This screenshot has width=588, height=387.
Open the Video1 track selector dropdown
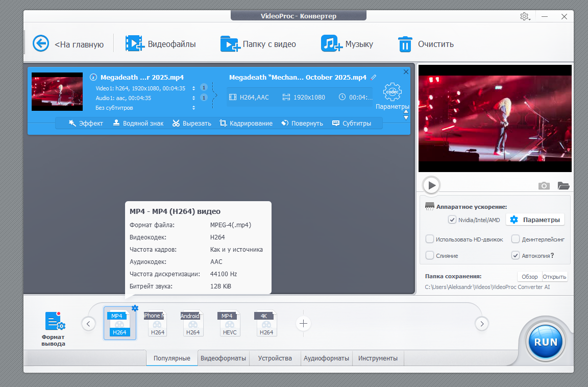[x=193, y=88]
